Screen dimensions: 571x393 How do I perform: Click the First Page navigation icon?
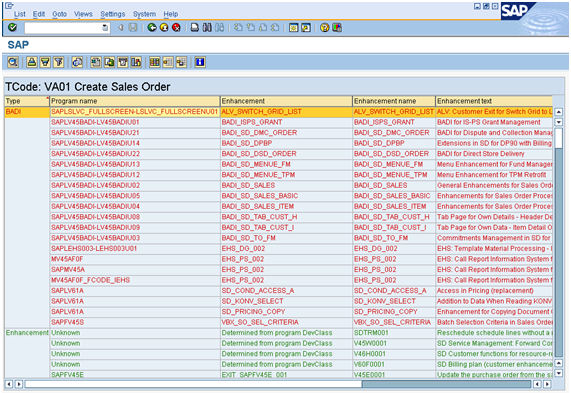click(238, 28)
